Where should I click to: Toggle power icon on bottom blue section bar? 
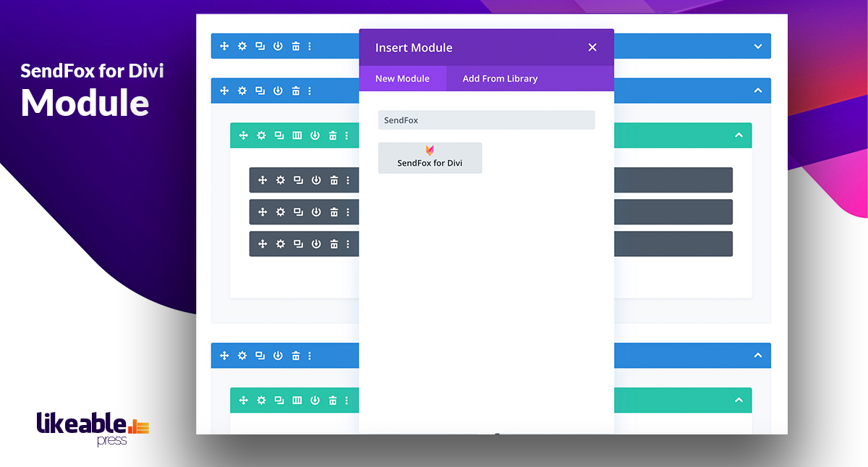(278, 355)
